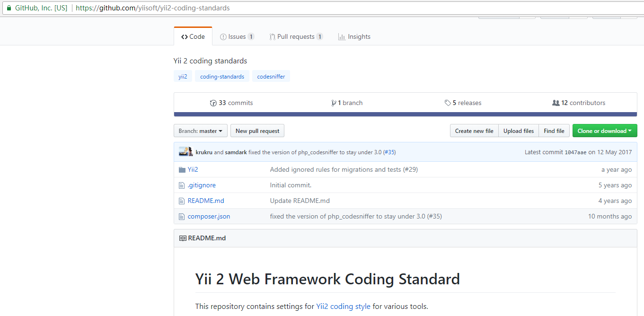644x316 pixels.
Task: Switch to the Issues tab
Action: click(x=237, y=37)
